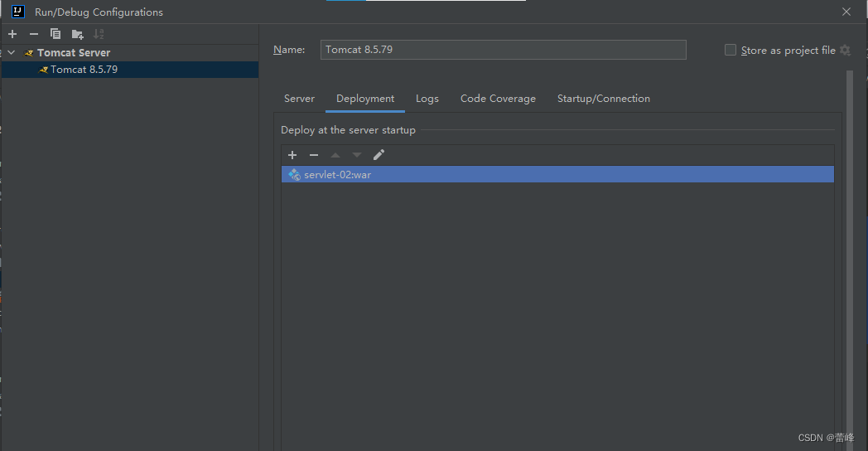The width and height of the screenshot is (868, 451).
Task: Remove the selected deployment artifact
Action: [x=314, y=155]
